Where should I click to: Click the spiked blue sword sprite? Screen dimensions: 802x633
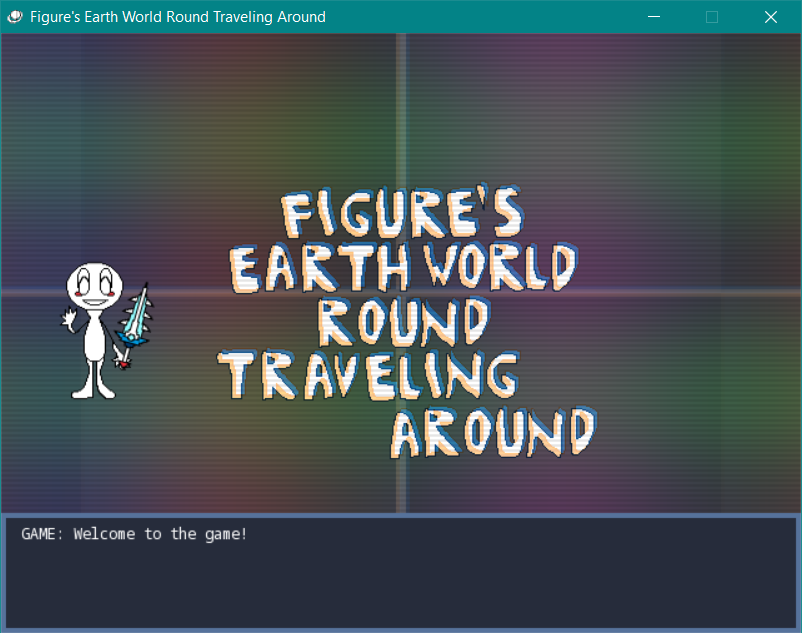133,325
